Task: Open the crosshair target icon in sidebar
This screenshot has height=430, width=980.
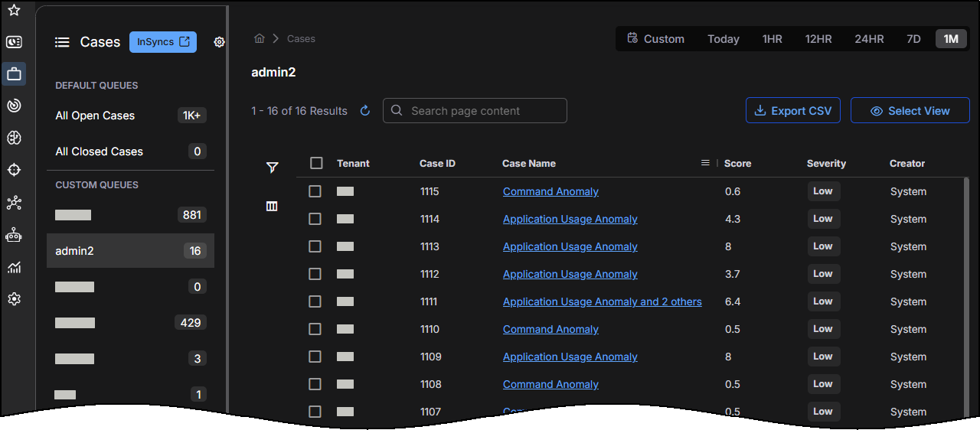Action: pos(14,170)
